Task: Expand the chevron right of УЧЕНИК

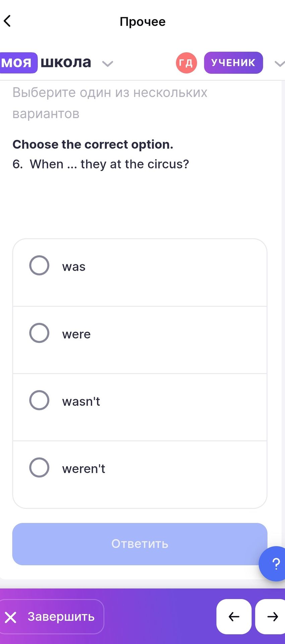Action: pos(280,63)
